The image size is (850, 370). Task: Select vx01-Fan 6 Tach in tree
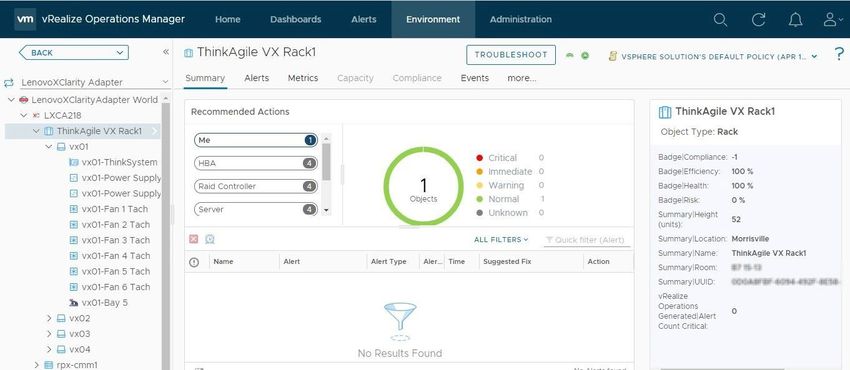tap(109, 287)
